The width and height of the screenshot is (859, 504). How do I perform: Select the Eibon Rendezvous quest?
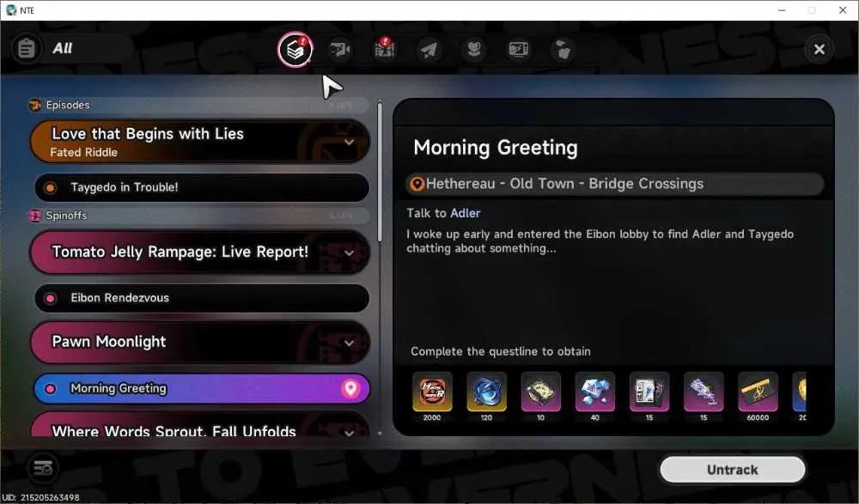202,298
